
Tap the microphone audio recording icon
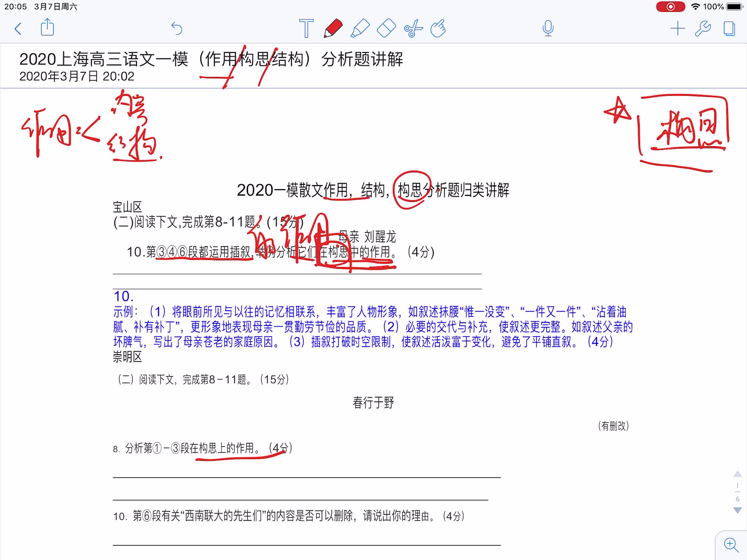pos(548,28)
